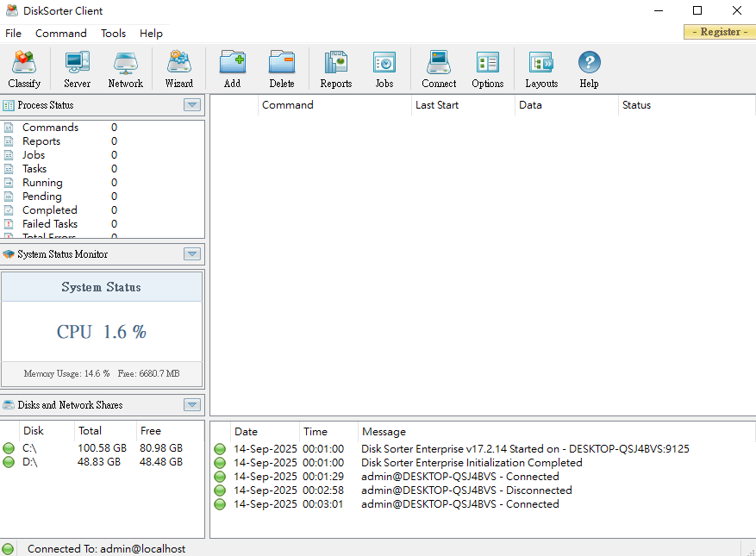Click the 'Connected To: admin@localhost' status text
The width and height of the screenshot is (756, 556).
click(106, 549)
